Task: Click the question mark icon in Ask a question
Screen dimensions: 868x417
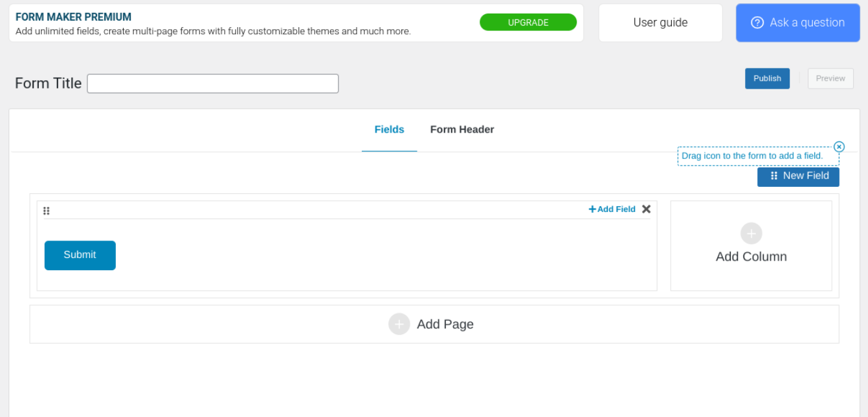Action: pyautogui.click(x=757, y=23)
